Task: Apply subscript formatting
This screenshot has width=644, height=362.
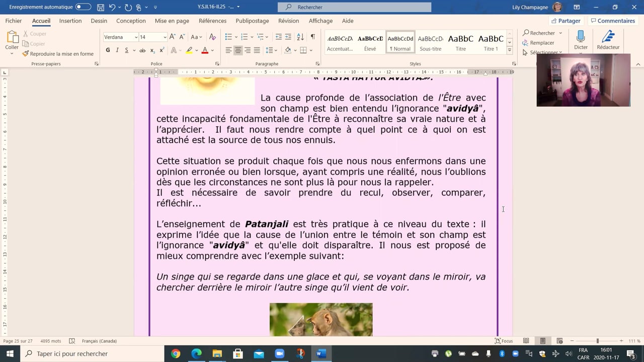Action: pos(152,50)
